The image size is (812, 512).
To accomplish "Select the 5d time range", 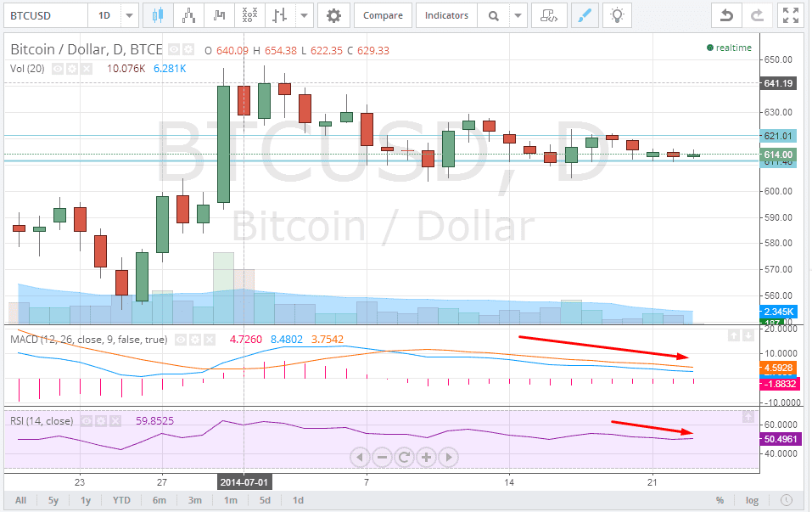I will pyautogui.click(x=265, y=500).
